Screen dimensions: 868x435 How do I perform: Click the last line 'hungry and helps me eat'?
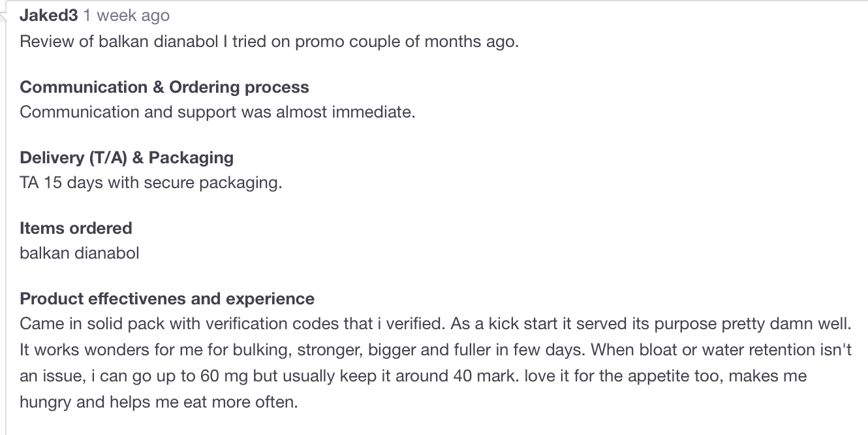(159, 402)
